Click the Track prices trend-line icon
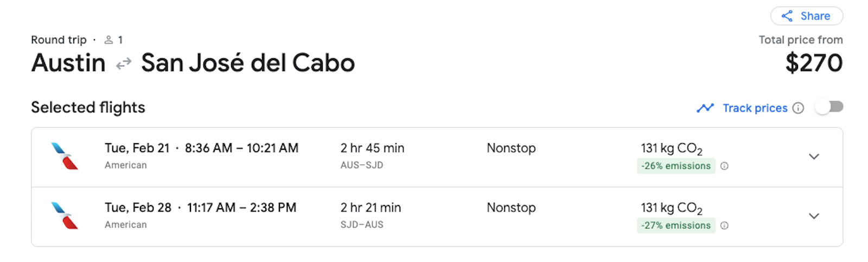 (x=705, y=108)
